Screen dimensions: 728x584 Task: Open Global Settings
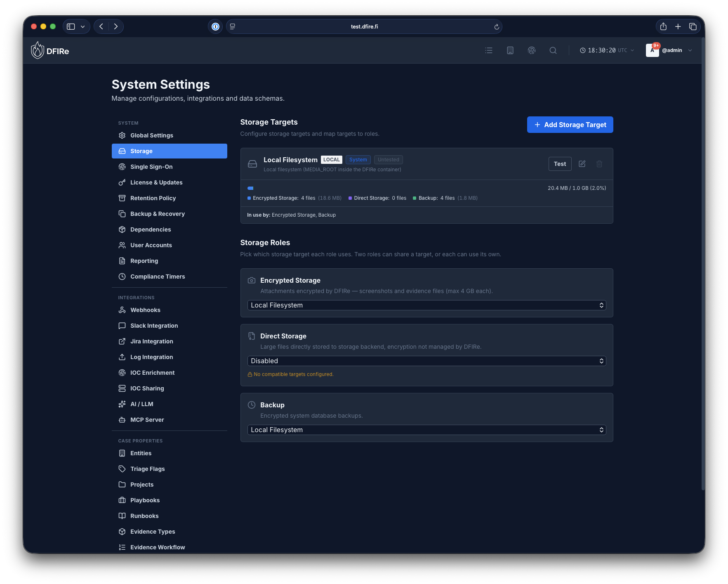coord(169,135)
